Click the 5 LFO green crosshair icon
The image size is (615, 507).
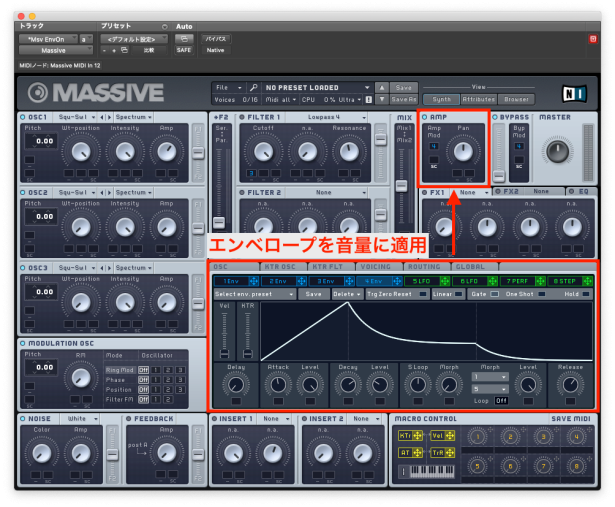[444, 281]
